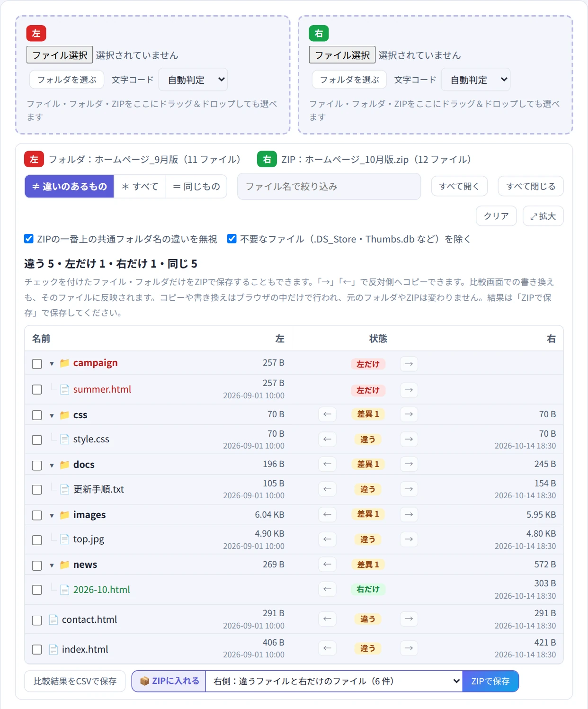Copy contact.html to right side
This screenshot has height=709, width=588.
409,619
